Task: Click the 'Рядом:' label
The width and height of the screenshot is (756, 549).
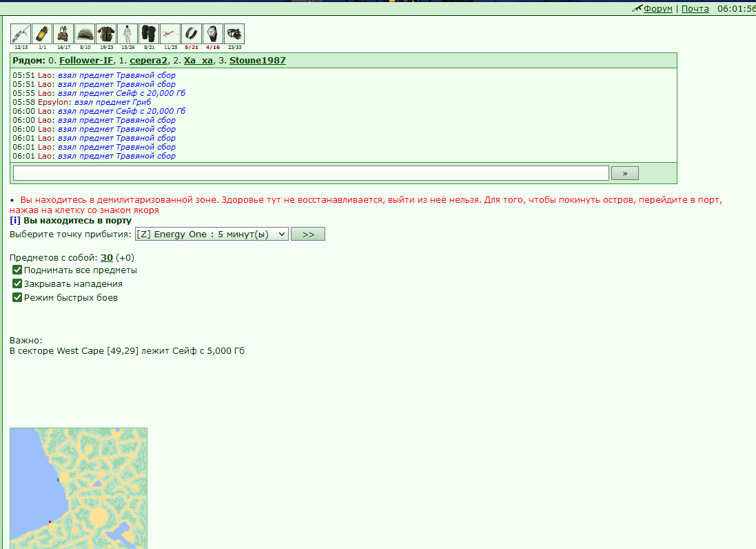Action: tap(29, 60)
